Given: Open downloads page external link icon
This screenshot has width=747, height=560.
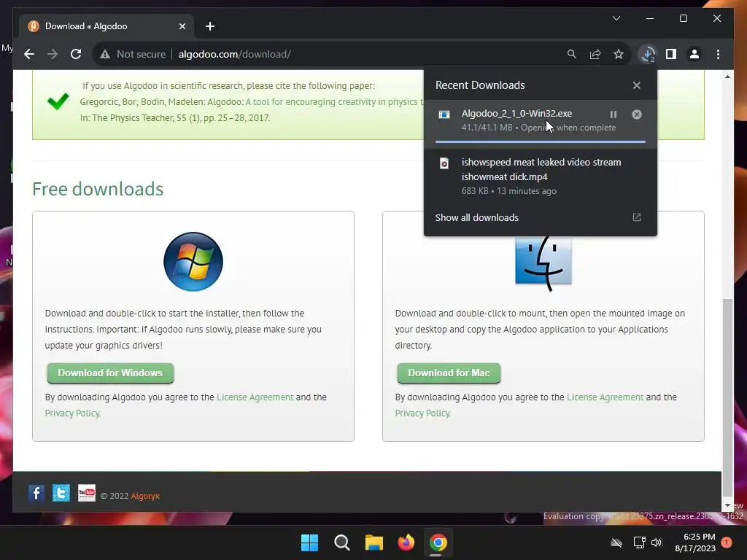Looking at the screenshot, I should point(636,217).
